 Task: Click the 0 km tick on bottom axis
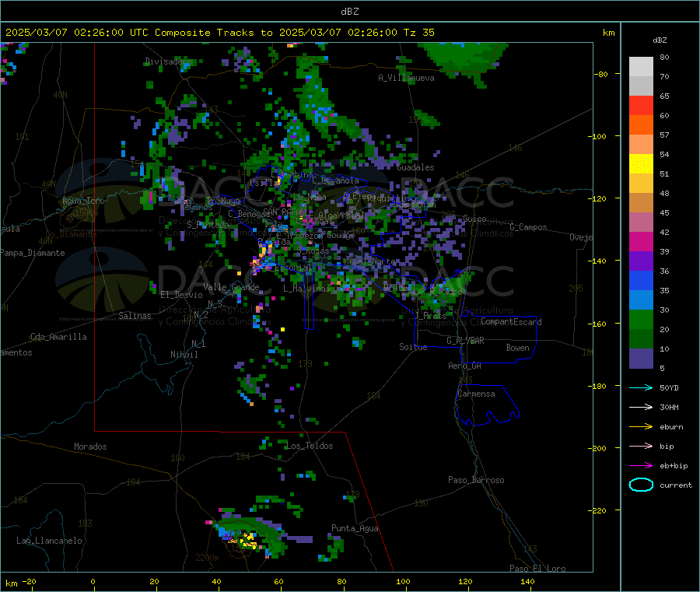(93, 581)
